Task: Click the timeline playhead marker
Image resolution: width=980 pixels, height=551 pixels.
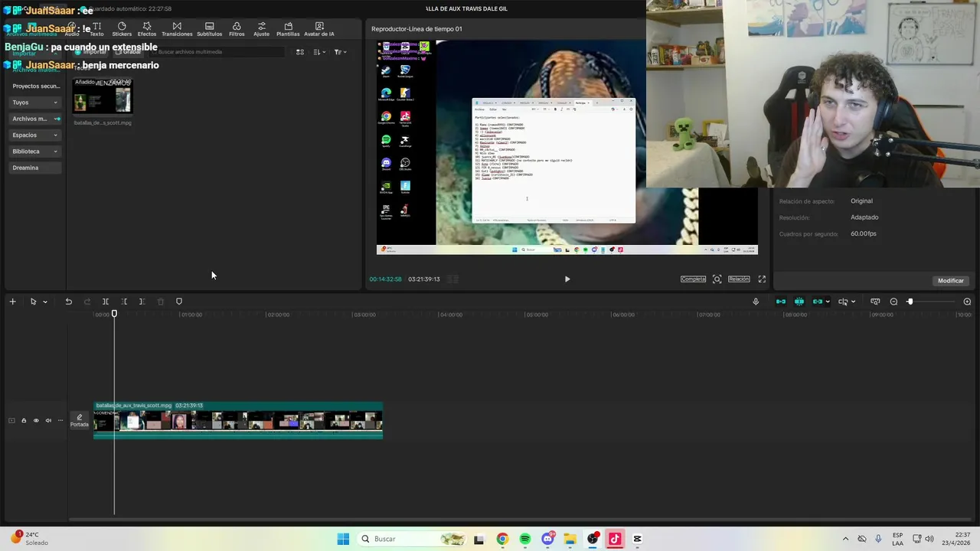Action: tap(114, 314)
